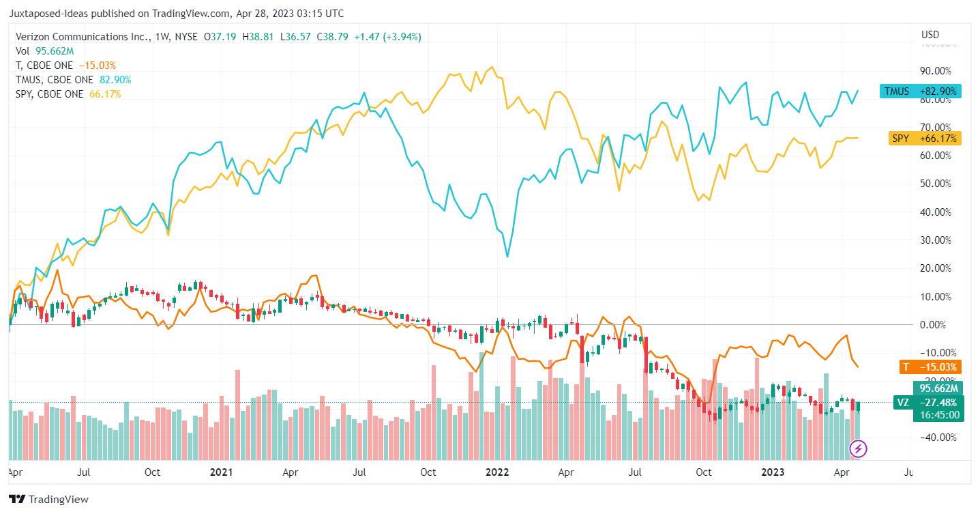The width and height of the screenshot is (980, 514).
Task: Select the SPY +66.17% price label
Action: pyautogui.click(x=925, y=139)
